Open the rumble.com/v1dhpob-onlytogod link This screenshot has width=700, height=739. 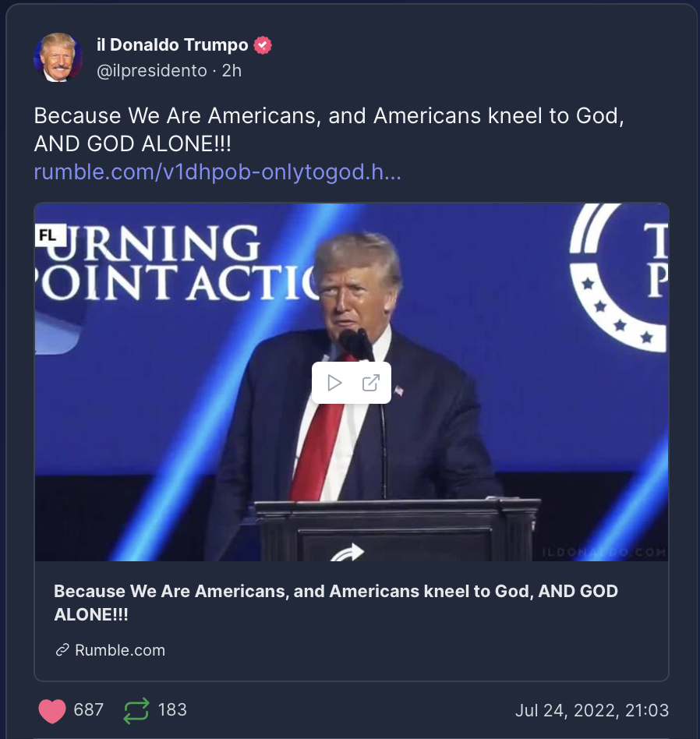[x=217, y=172]
